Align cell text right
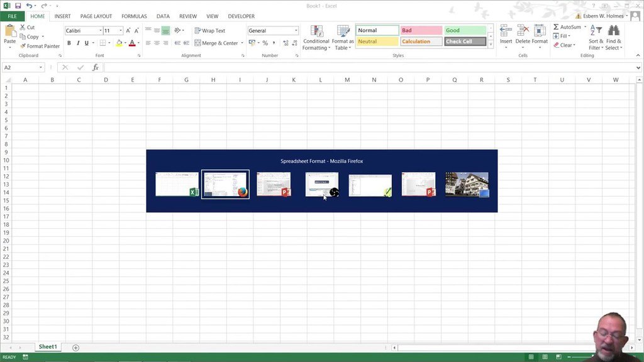Screen dimensions: 644x362 click(165, 43)
